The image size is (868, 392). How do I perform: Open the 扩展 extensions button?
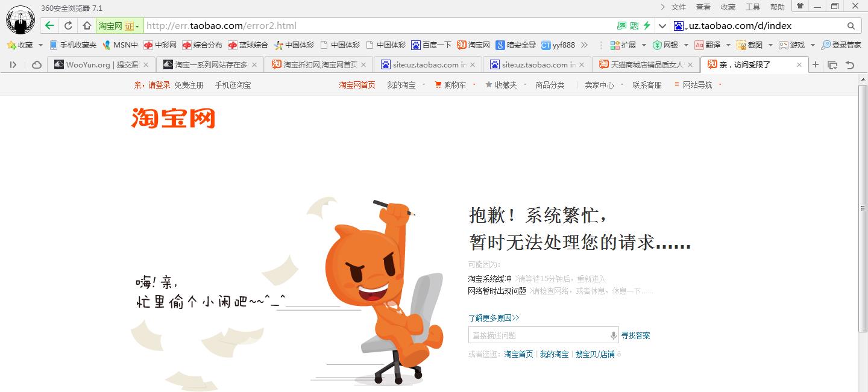pos(623,45)
